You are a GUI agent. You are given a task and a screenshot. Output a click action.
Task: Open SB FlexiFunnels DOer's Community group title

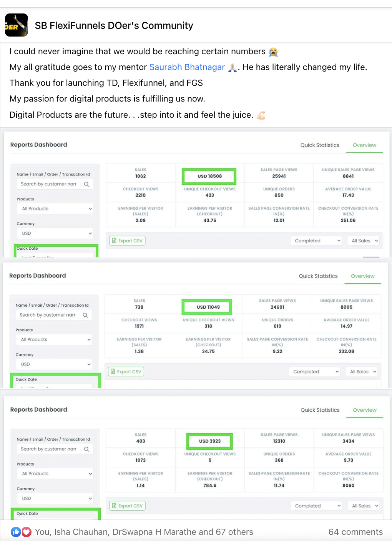114,25
